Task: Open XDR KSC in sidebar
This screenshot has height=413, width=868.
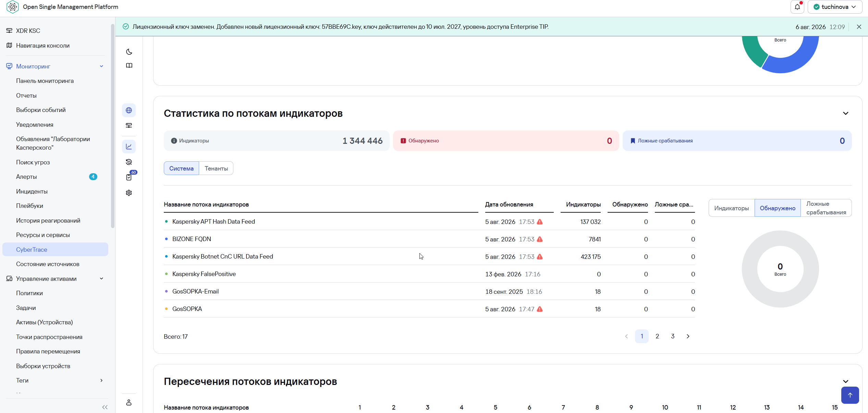Action: [x=28, y=30]
